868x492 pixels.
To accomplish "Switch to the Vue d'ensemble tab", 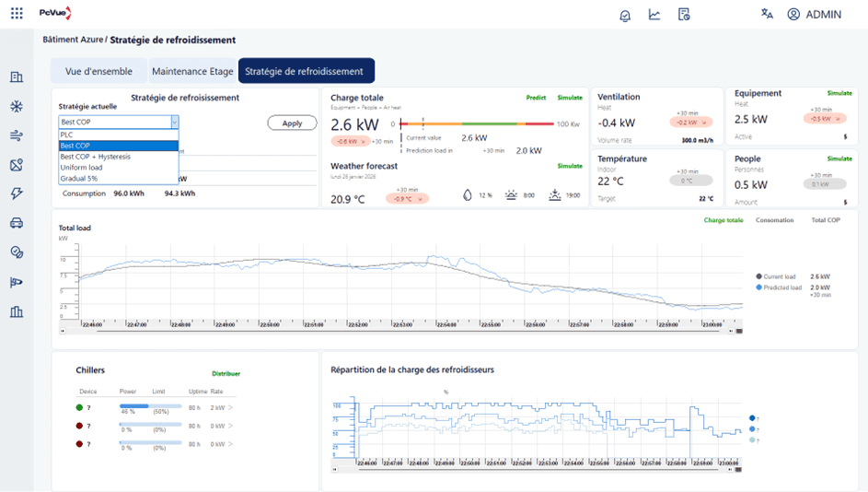I will tap(98, 72).
